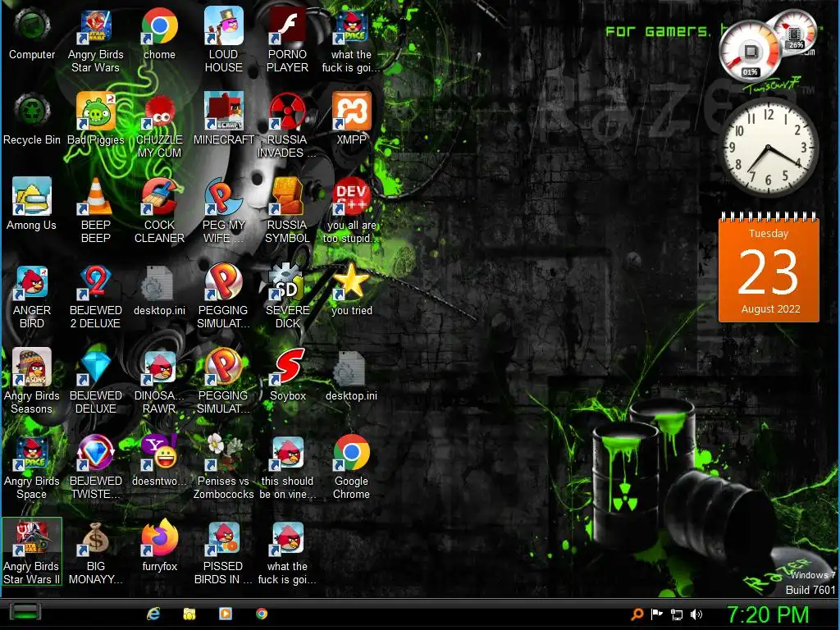Click the Angry Birds Seasons shortcut
The image size is (840, 630).
click(32, 381)
